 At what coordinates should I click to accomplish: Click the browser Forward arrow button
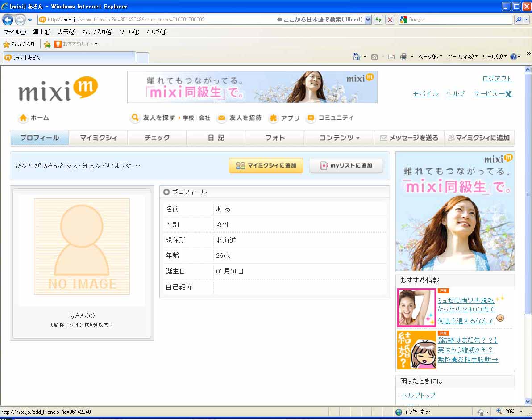[21, 20]
